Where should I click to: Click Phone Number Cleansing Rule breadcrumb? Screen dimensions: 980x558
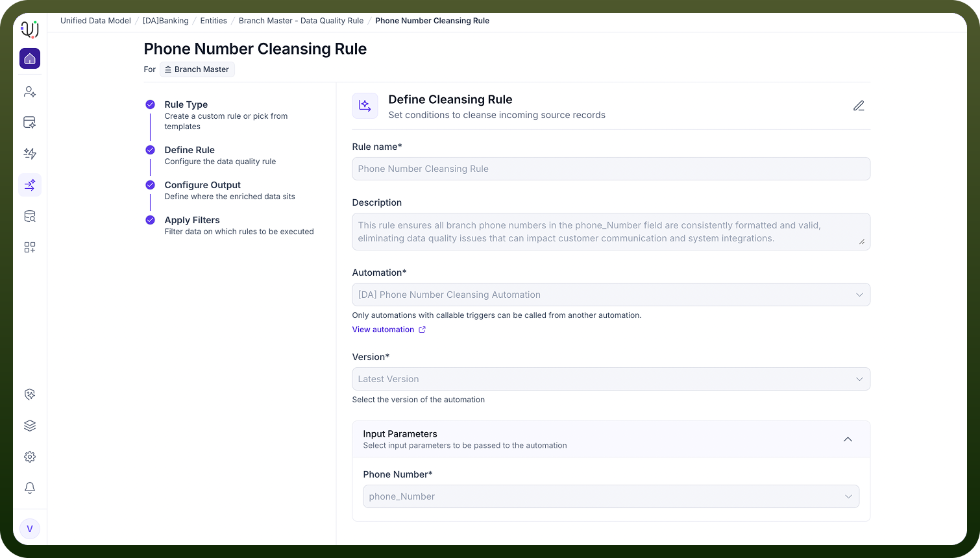click(x=432, y=21)
